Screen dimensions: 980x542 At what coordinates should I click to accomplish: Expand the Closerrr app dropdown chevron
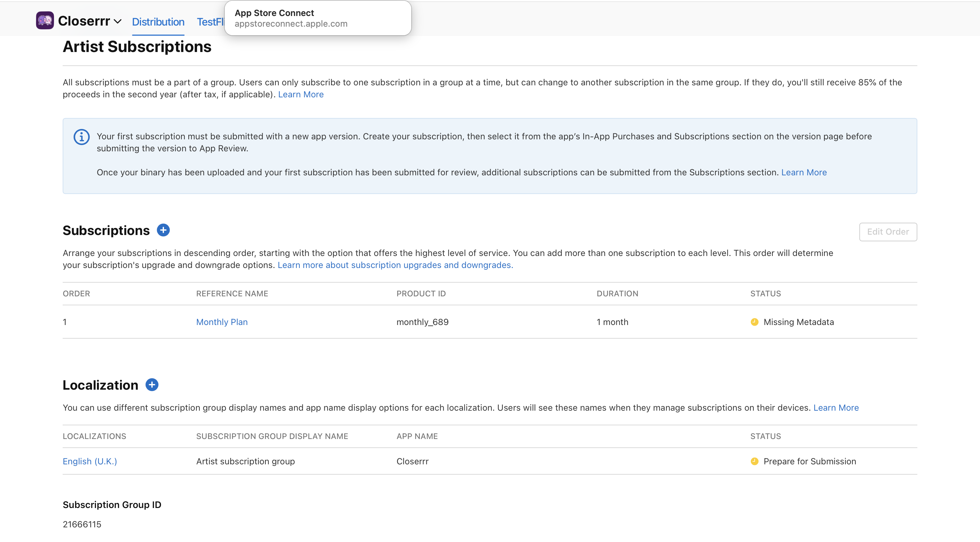tap(118, 21)
